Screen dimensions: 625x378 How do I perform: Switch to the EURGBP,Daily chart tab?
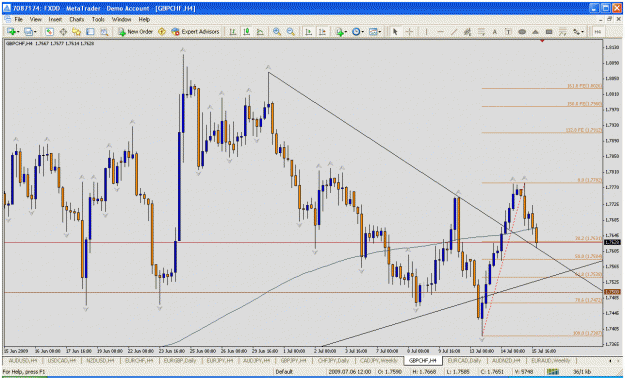coord(180,360)
